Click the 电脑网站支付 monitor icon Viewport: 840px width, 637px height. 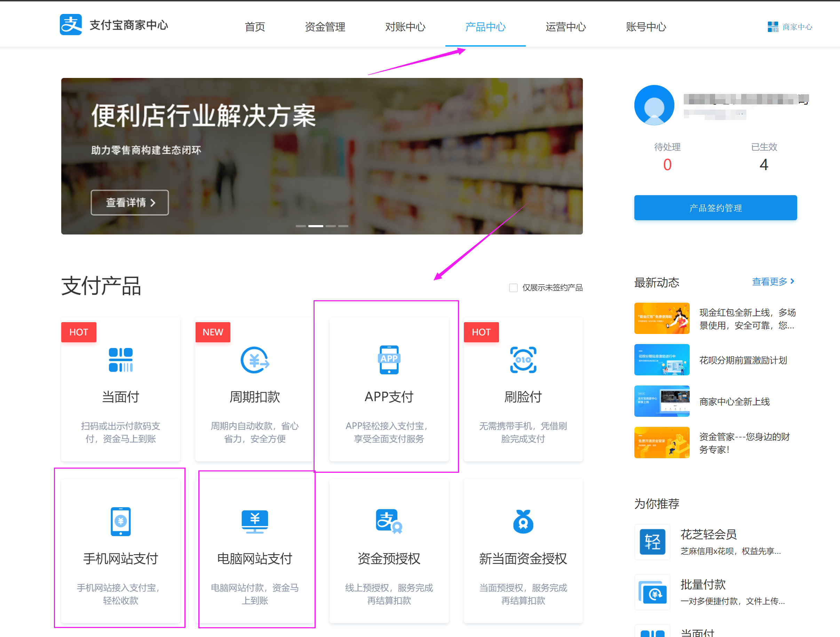(x=254, y=521)
